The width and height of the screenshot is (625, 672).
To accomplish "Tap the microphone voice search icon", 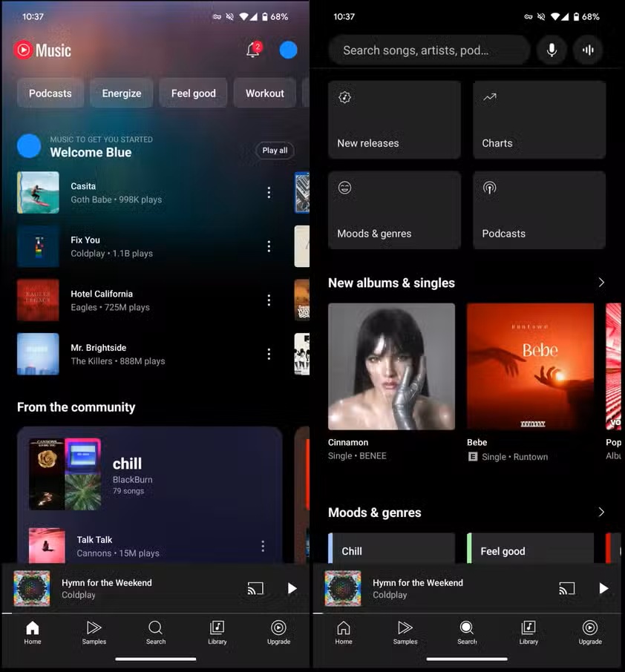I will click(x=552, y=50).
